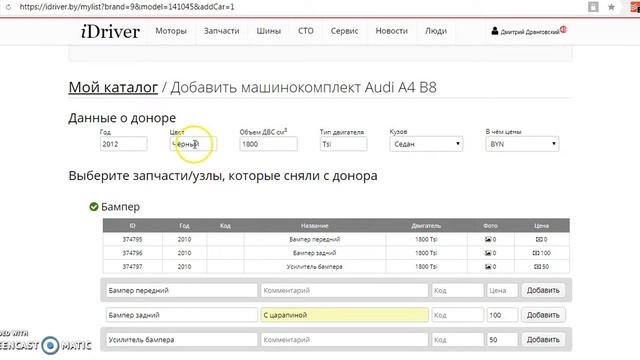The image size is (640, 360).
Task: Click table cell ID 374795
Action: 133,240
